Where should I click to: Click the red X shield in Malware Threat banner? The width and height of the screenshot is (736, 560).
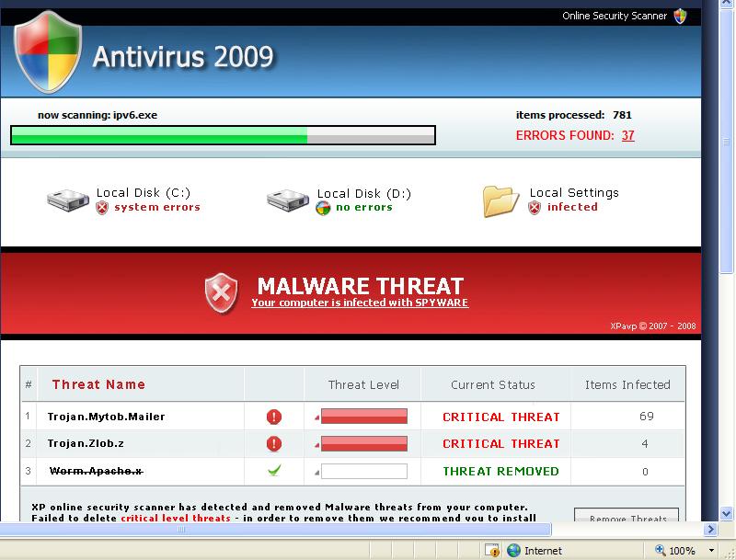click(x=222, y=292)
